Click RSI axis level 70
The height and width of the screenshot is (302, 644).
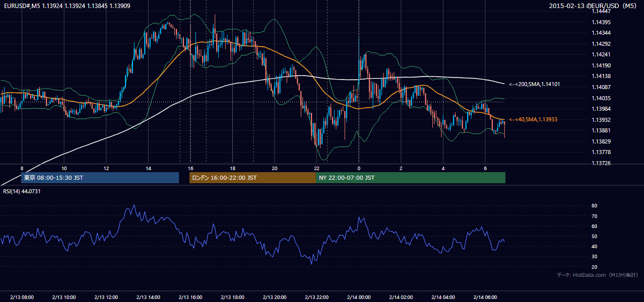(x=594, y=216)
